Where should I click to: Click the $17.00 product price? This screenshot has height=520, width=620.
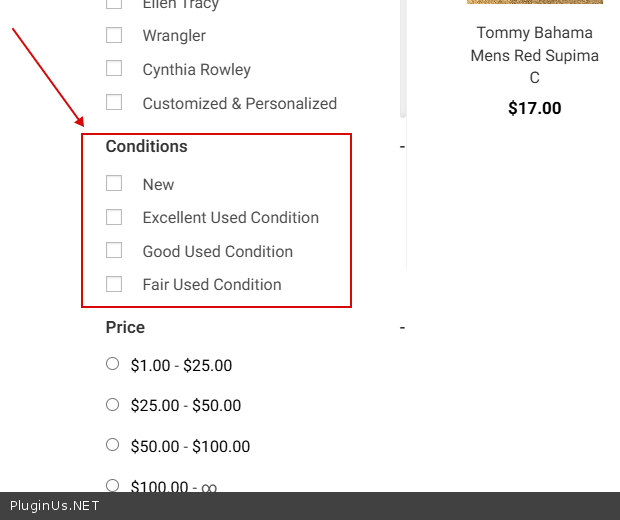pos(534,108)
